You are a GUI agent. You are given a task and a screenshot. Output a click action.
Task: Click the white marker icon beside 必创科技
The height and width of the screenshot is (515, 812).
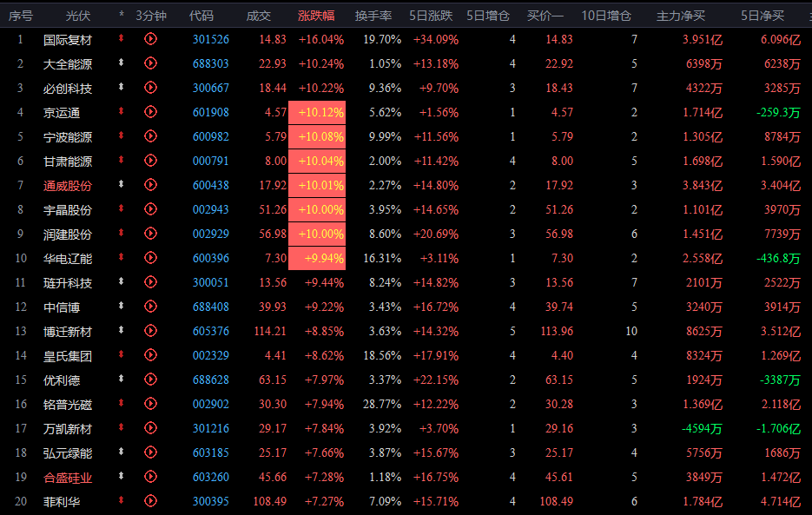pyautogui.click(x=122, y=88)
